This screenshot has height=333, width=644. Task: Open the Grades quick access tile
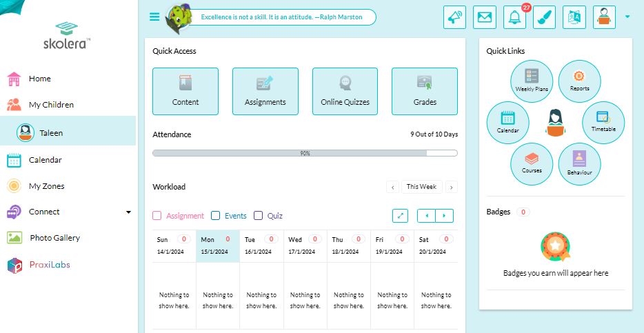(x=425, y=91)
